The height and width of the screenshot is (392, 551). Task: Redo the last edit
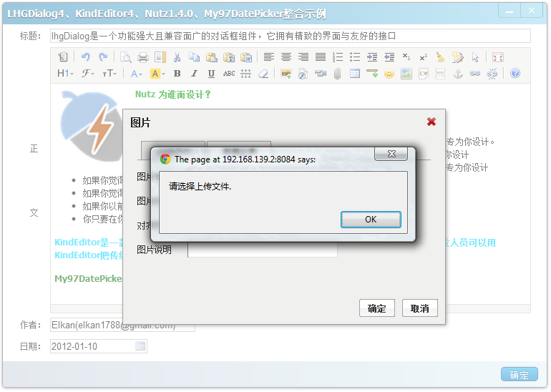click(103, 57)
